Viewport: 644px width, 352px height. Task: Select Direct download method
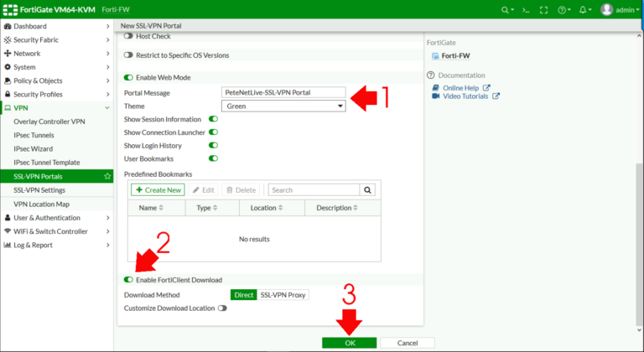pyautogui.click(x=243, y=295)
